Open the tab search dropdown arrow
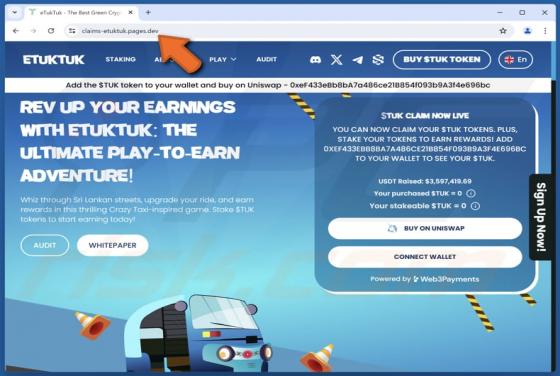560x376 pixels. [15, 12]
